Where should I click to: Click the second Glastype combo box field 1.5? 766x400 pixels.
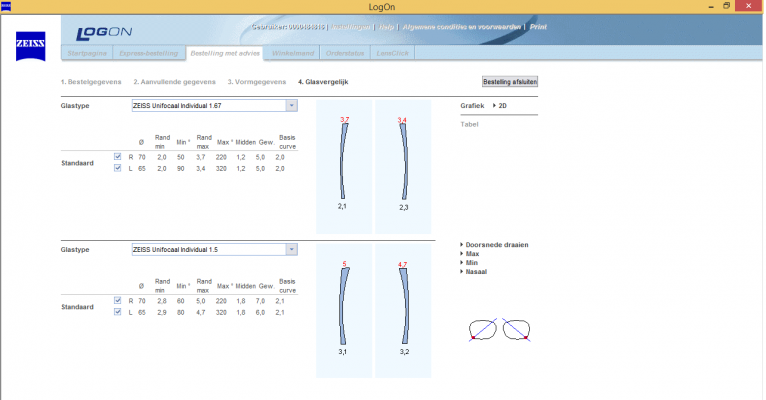(x=214, y=250)
